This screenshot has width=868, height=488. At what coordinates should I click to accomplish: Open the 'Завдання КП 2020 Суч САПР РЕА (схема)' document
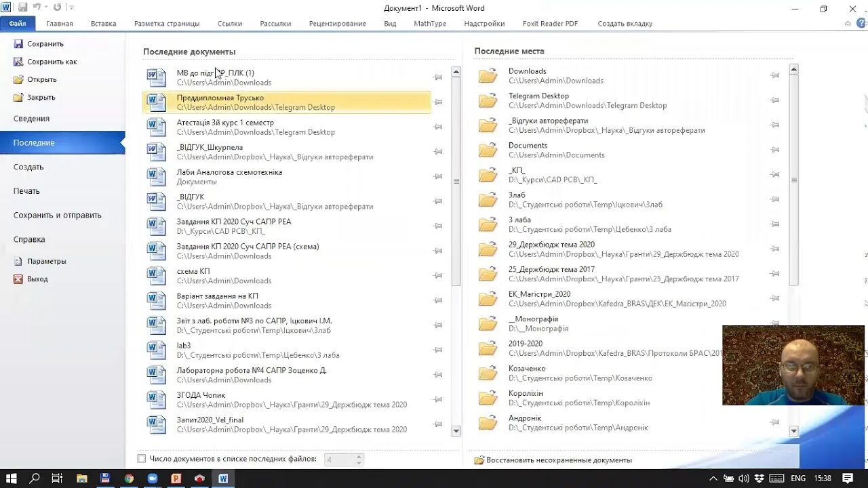point(287,251)
